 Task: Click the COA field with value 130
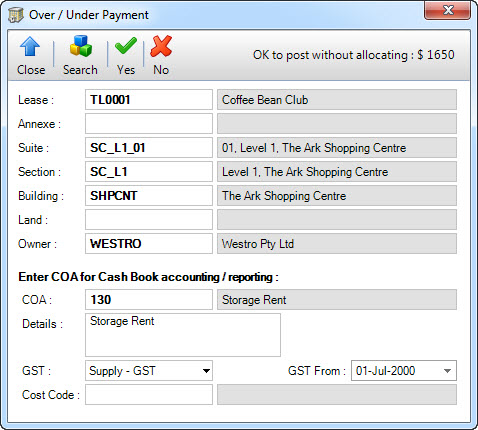(149, 300)
